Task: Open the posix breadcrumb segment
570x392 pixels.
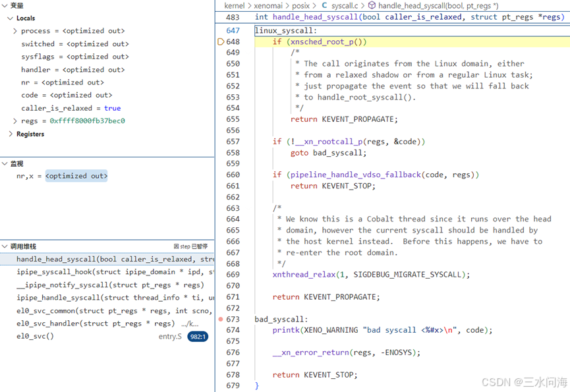Action: pyautogui.click(x=300, y=5)
